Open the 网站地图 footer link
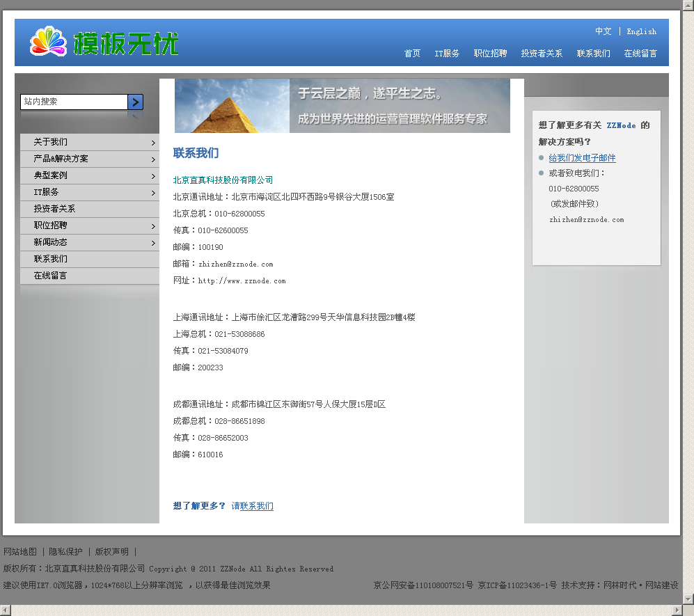Image resolution: width=694 pixels, height=616 pixels. (20, 551)
